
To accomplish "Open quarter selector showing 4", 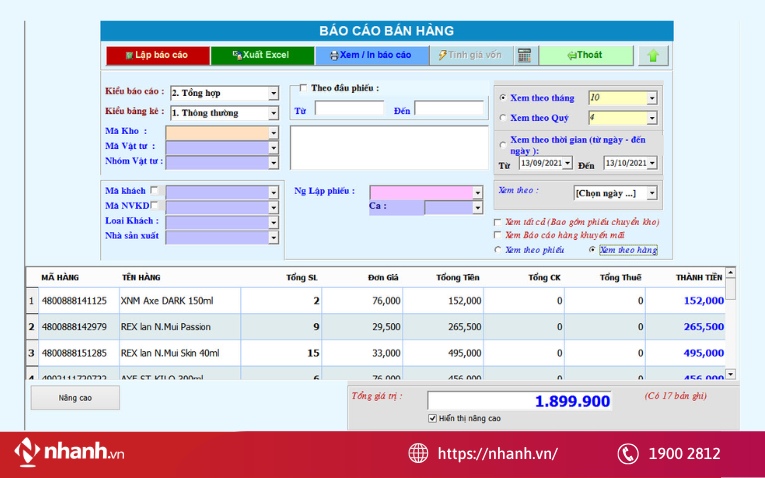I will tap(652, 118).
